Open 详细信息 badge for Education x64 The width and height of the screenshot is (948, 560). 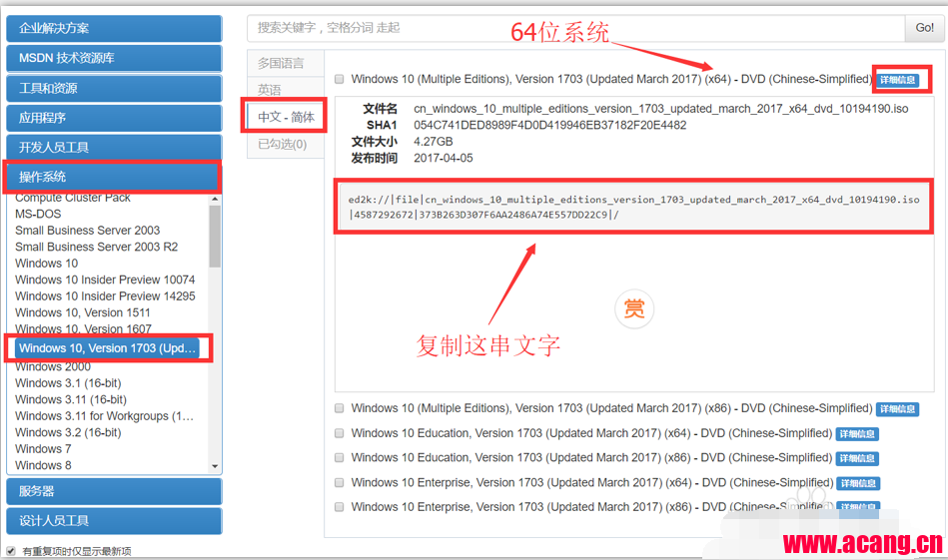pyautogui.click(x=857, y=434)
